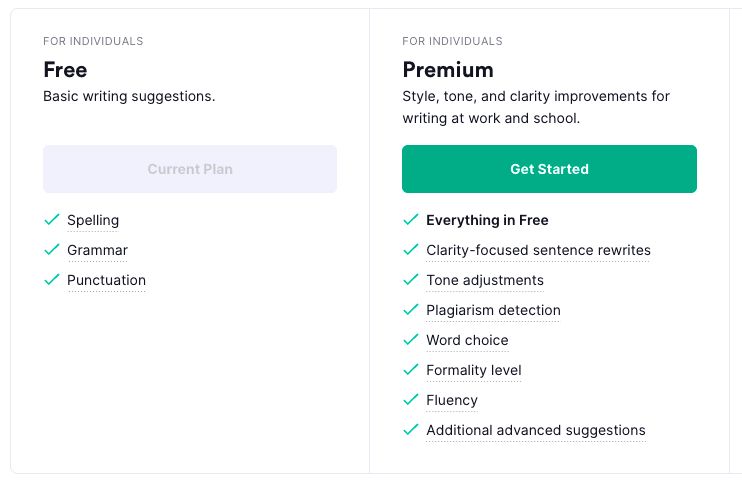
Task: Open the Spelling feature tooltip link
Action: (x=93, y=221)
